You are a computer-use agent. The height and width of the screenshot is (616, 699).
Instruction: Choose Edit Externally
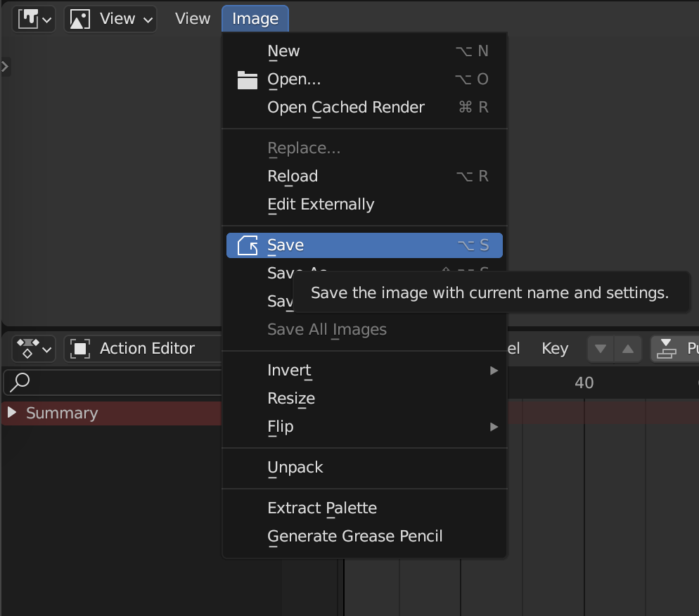pos(364,204)
